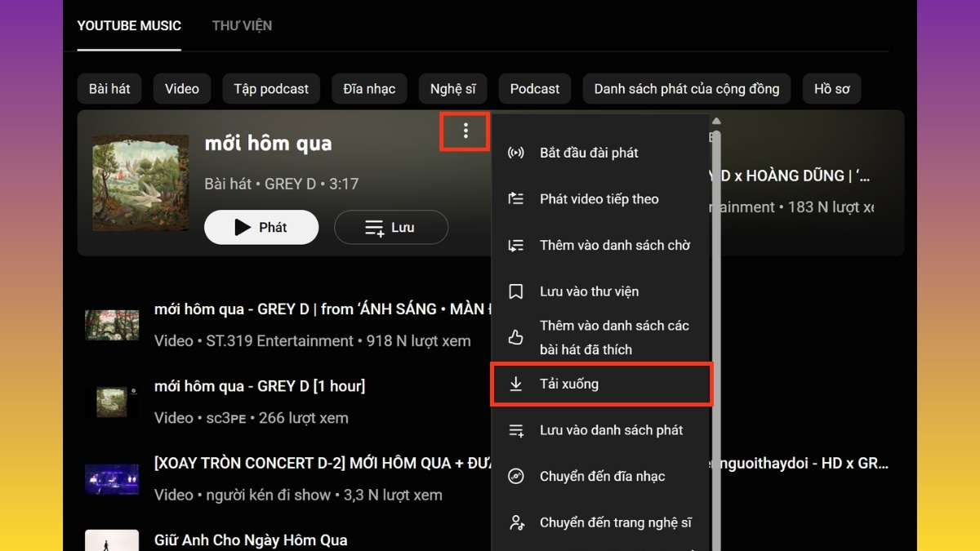Click the queue icon beside Thêm vào danh sách chờ

coord(515,245)
